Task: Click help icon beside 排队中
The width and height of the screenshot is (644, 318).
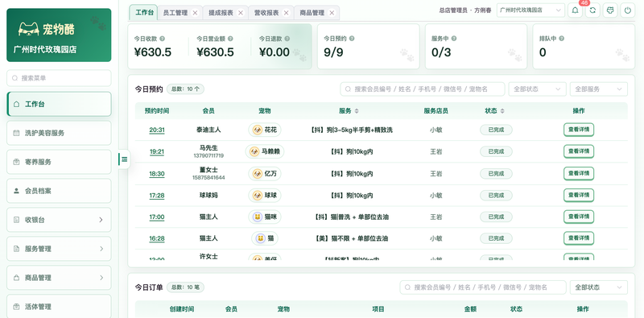Action: [x=561, y=39]
